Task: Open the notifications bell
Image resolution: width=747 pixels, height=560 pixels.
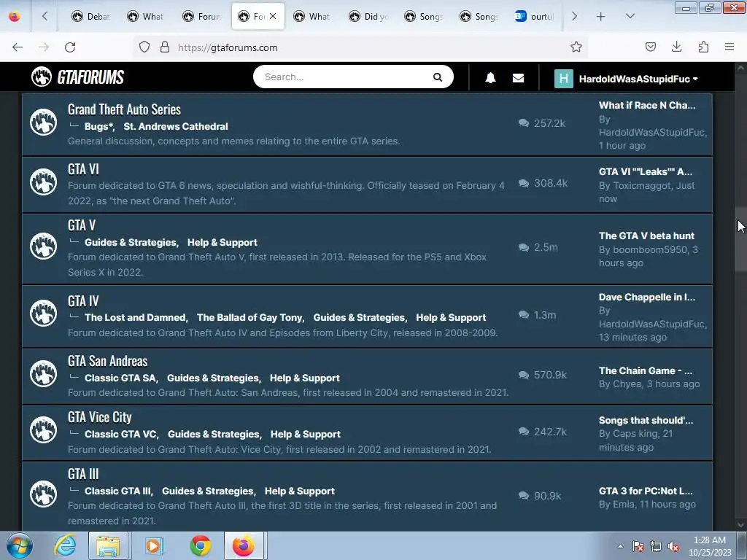Action: 490,78
